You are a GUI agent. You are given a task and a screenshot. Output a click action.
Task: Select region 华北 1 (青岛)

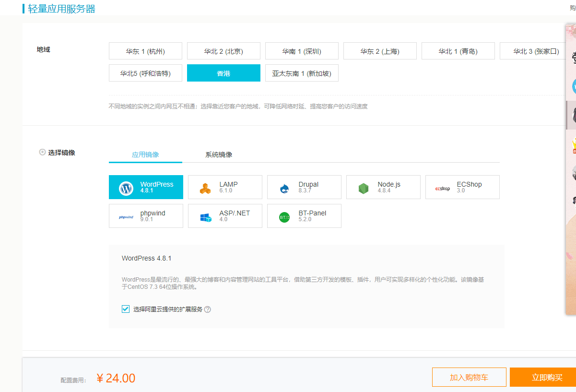click(458, 51)
